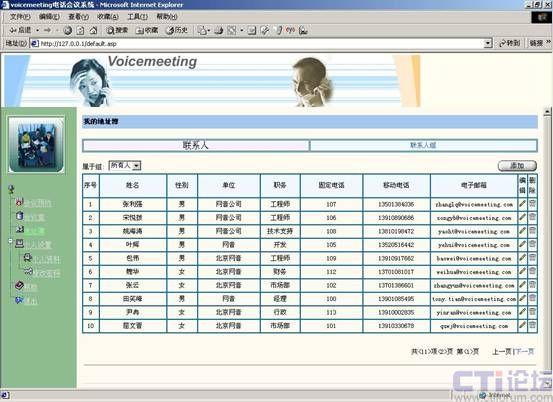
Task: Click mobile number cell 13701081017
Action: (396, 272)
